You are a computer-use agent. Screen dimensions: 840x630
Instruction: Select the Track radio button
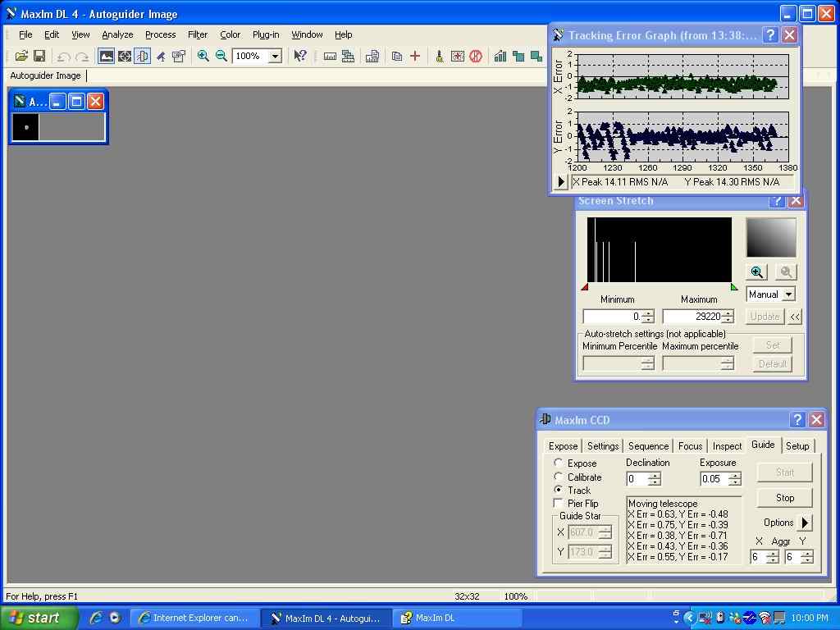click(x=558, y=490)
